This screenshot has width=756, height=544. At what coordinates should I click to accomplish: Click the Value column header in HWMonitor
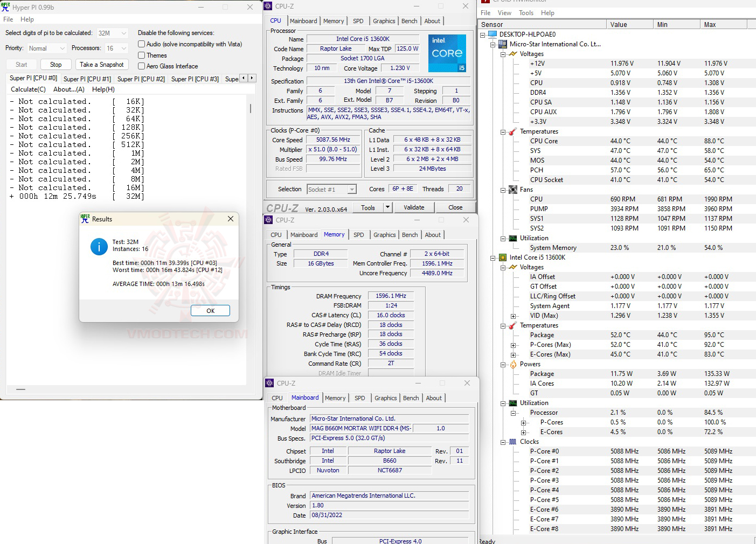pyautogui.click(x=629, y=25)
